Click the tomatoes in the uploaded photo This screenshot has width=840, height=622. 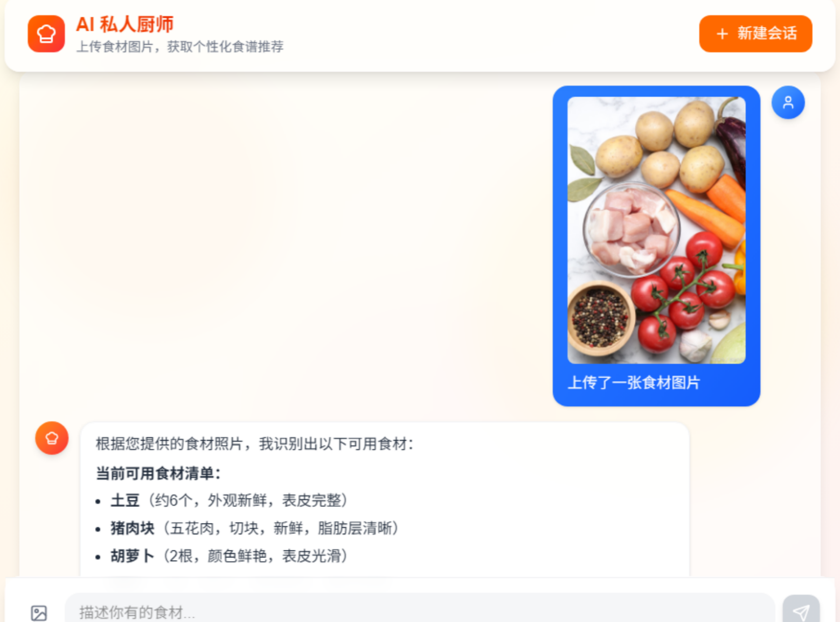click(682, 291)
